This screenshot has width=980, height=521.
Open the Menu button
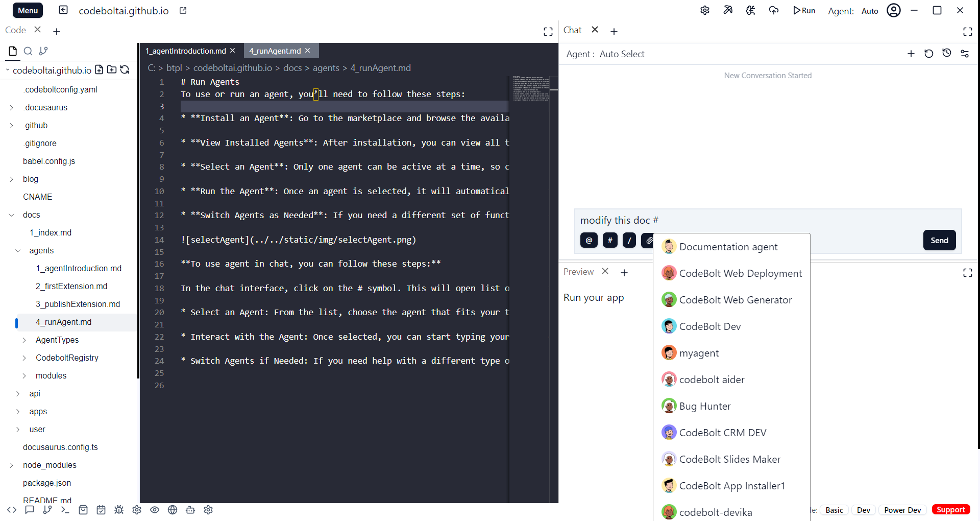[x=28, y=10]
